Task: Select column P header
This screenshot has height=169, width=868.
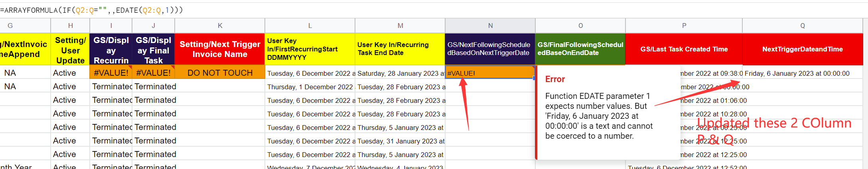Action: pyautogui.click(x=684, y=26)
